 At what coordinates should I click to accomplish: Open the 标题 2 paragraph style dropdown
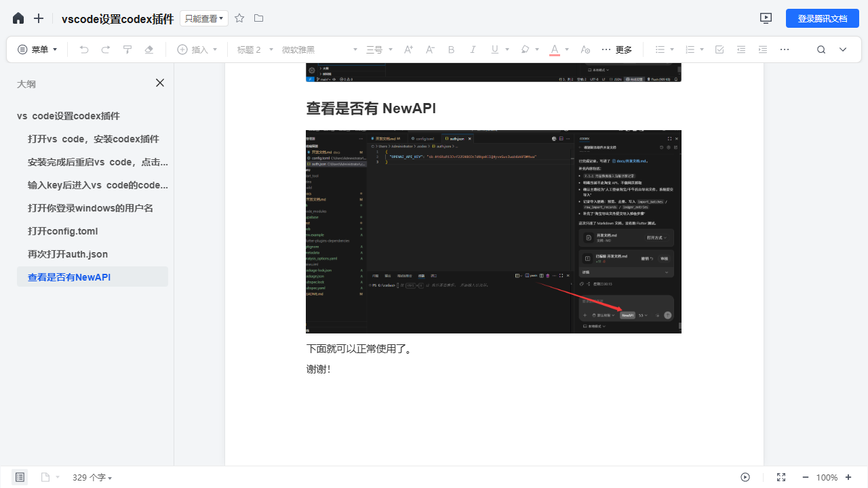(255, 49)
